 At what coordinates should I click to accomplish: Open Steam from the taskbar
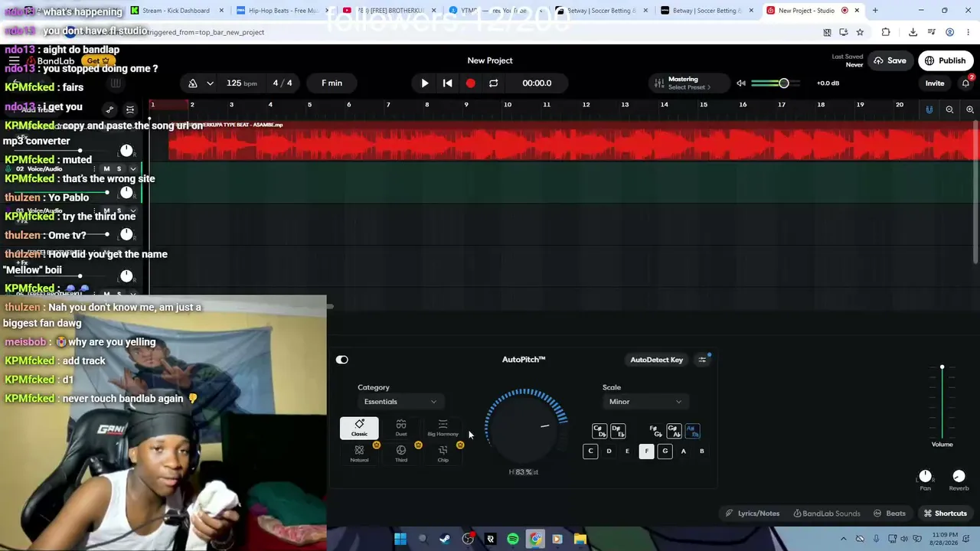click(445, 540)
